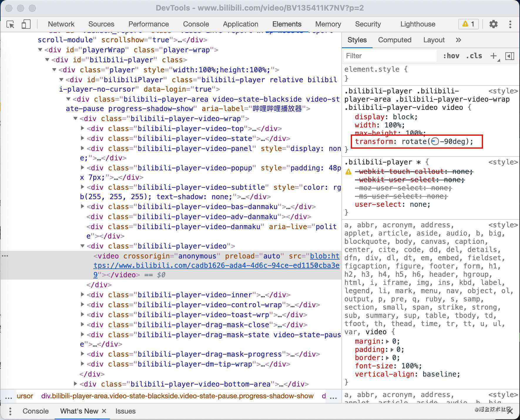Toggle the computed styles sidebar icon

[510, 56]
